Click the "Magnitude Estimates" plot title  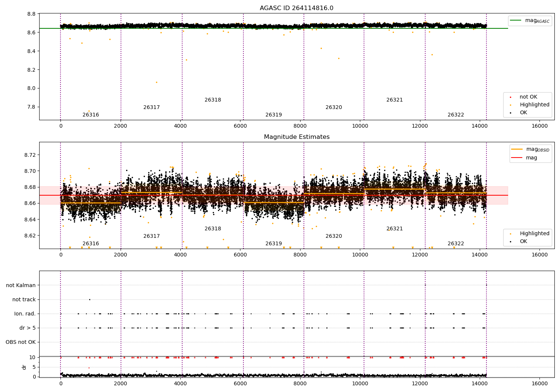click(x=296, y=137)
